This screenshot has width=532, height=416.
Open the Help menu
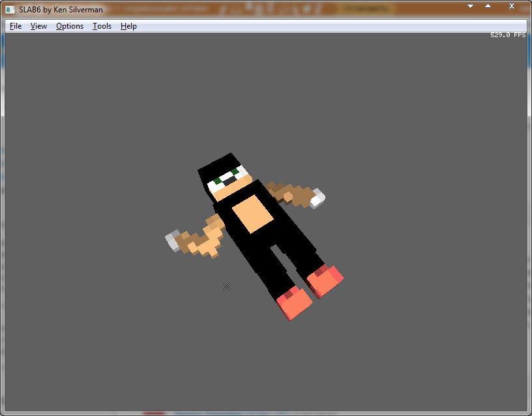(128, 26)
